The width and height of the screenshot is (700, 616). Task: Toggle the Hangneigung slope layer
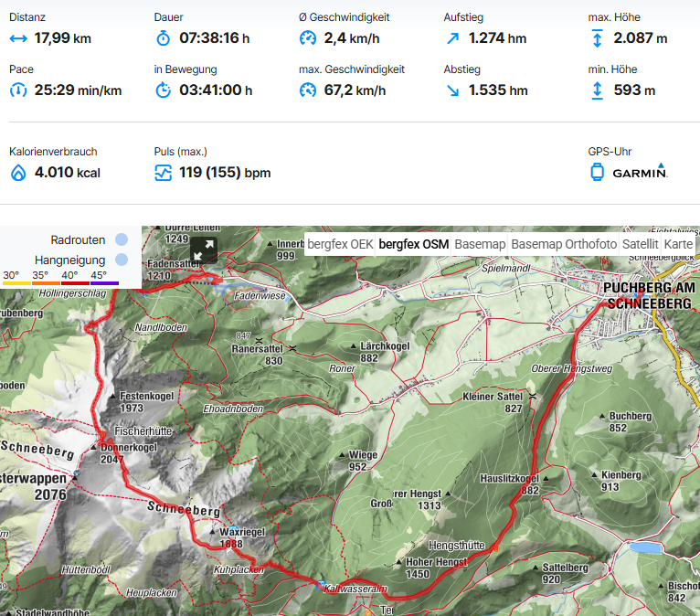click(122, 260)
